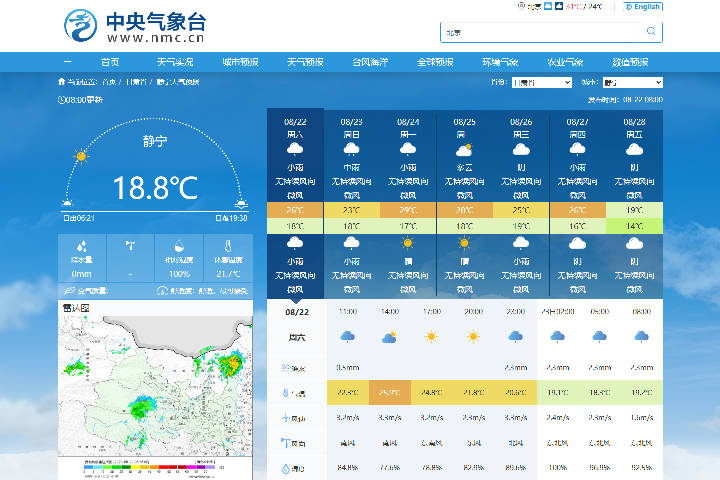This screenshot has height=480, width=720.
Task: Click the search magnifier icon
Action: [x=651, y=31]
